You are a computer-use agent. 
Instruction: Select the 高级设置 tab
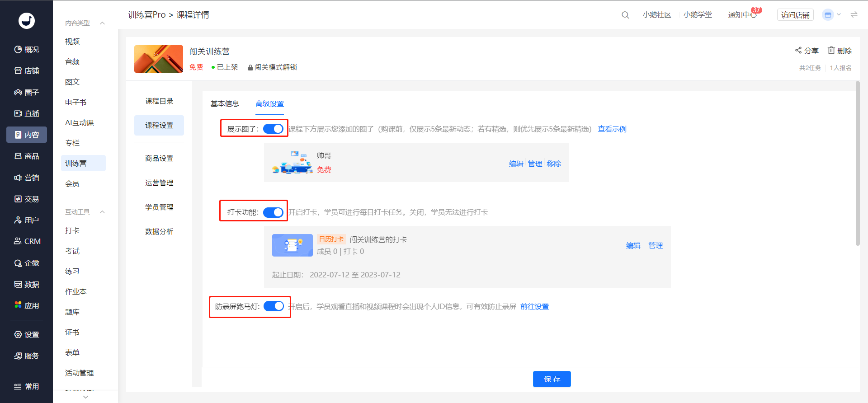(x=269, y=103)
